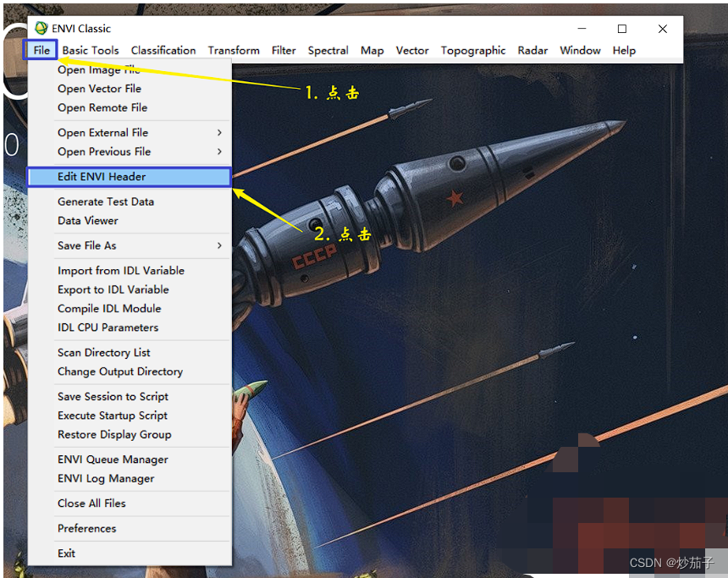Choose Close All Files
Viewport: 728px width, 578px height.
click(129, 504)
